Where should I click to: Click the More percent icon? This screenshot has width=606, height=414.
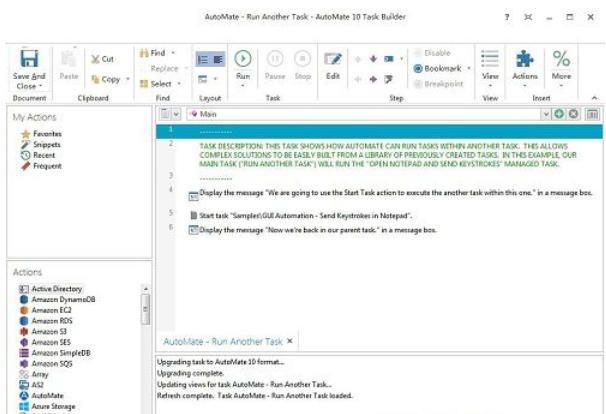tap(561, 59)
